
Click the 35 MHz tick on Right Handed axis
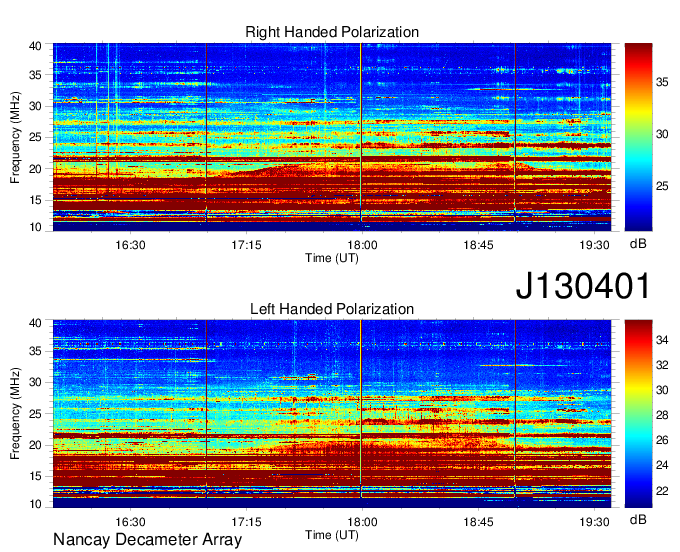pos(35,75)
